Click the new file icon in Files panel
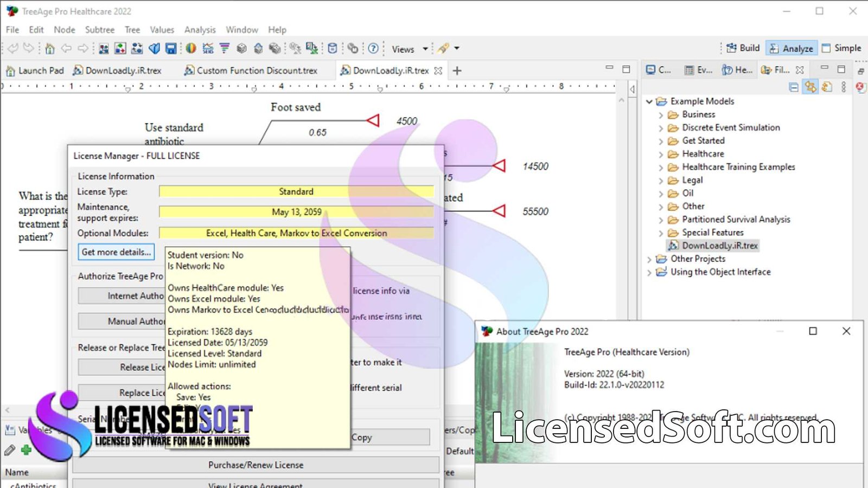Image resolution: width=868 pixels, height=488 pixels. (827, 87)
